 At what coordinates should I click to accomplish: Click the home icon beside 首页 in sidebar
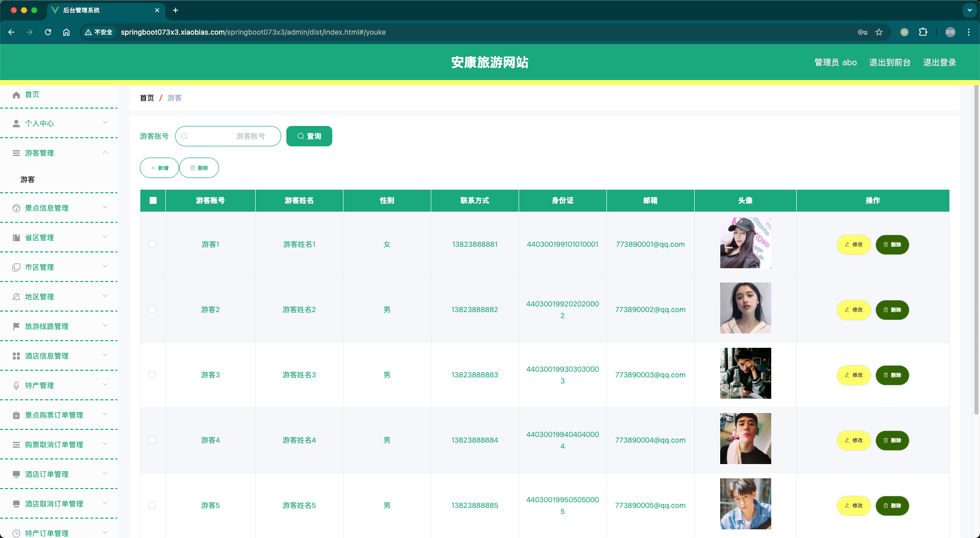tap(16, 95)
